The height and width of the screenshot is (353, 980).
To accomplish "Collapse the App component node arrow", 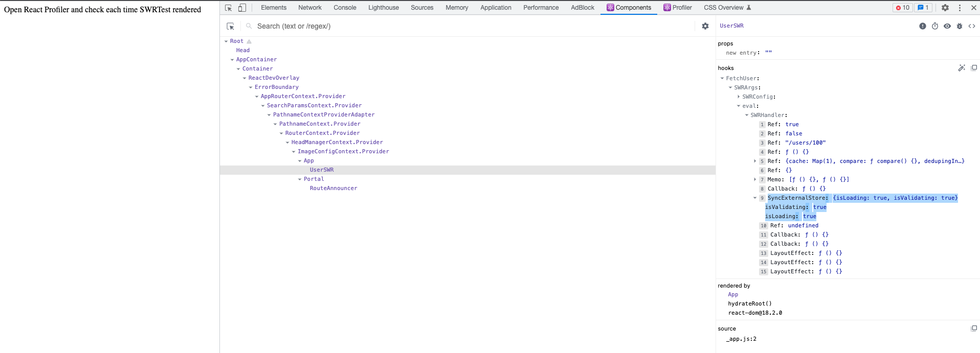I will tap(300, 161).
